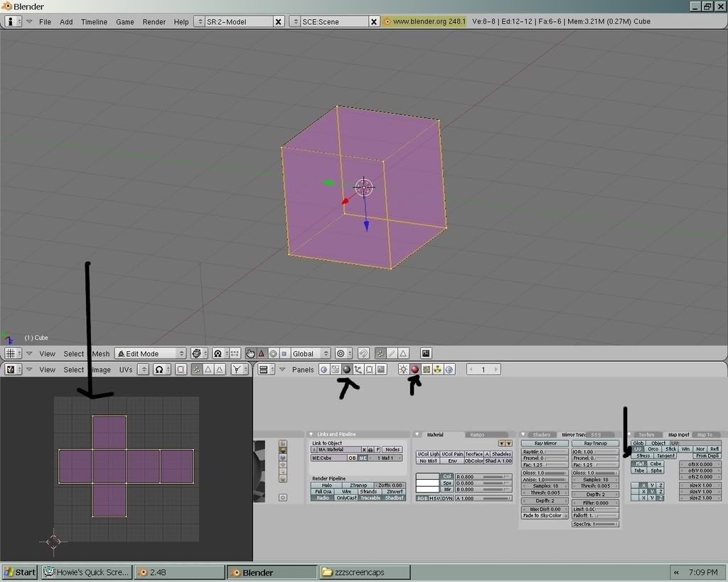This screenshot has height=582, width=728.
Task: Click the Windows Start button
Action: 20,572
